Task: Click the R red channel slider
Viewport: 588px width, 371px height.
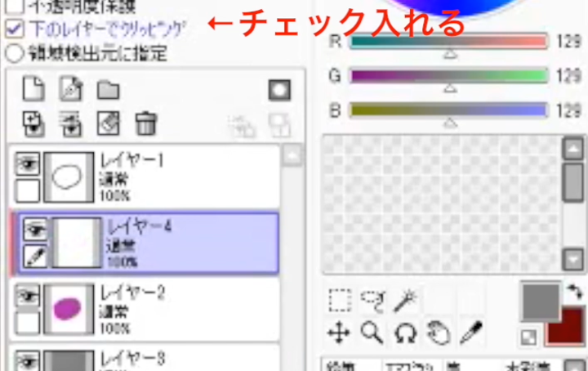Action: (x=449, y=41)
